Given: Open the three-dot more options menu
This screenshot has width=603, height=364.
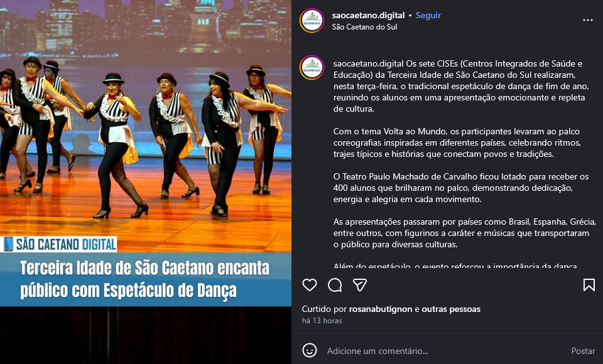Looking at the screenshot, I should 588,20.
